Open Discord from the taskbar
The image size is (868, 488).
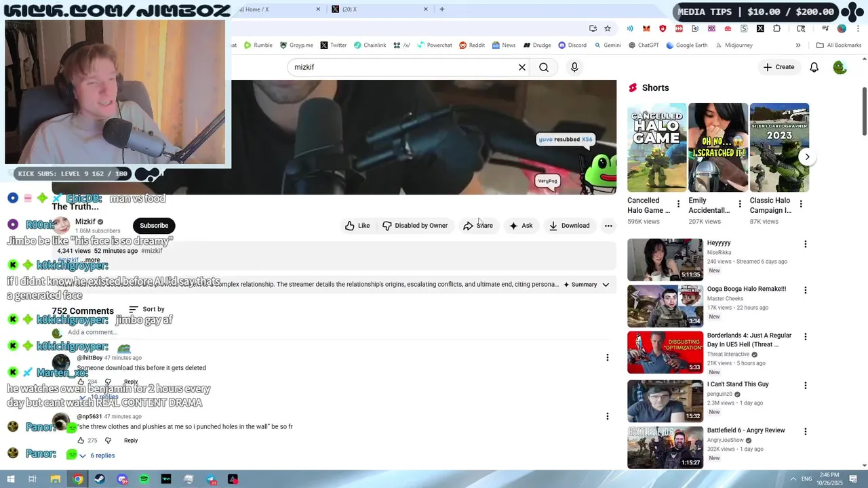click(122, 479)
